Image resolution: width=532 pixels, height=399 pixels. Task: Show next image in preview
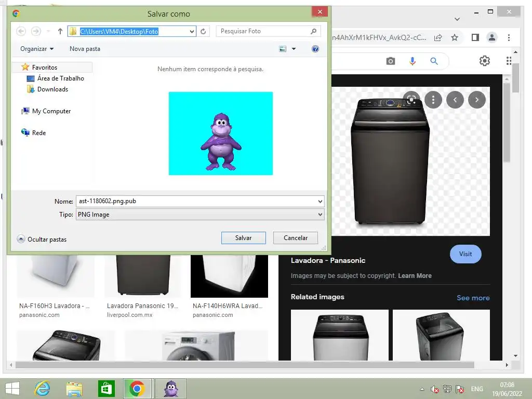coord(477,100)
